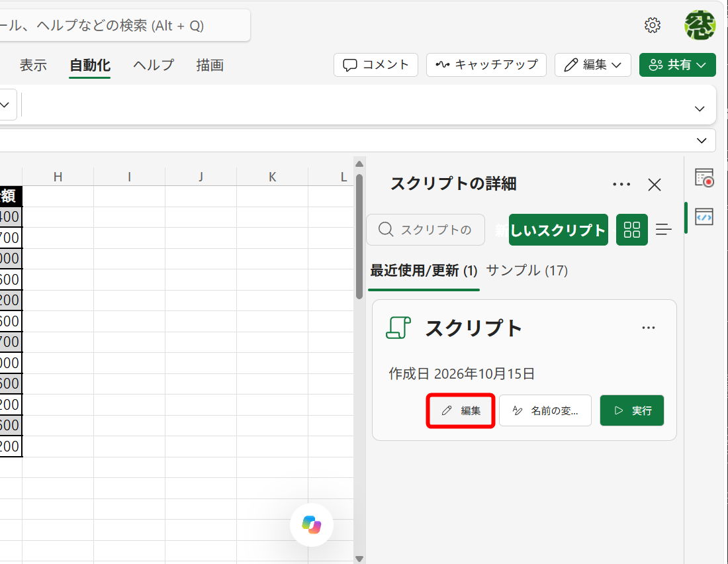The image size is (728, 564).
Task: Click the スクリプトの詳細 pane title
Action: 453,184
